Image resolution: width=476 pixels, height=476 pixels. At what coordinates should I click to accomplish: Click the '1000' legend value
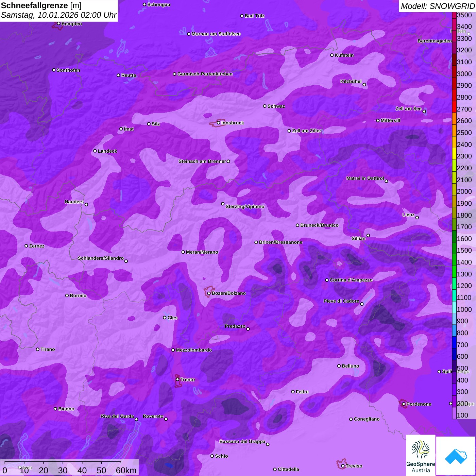(464, 309)
